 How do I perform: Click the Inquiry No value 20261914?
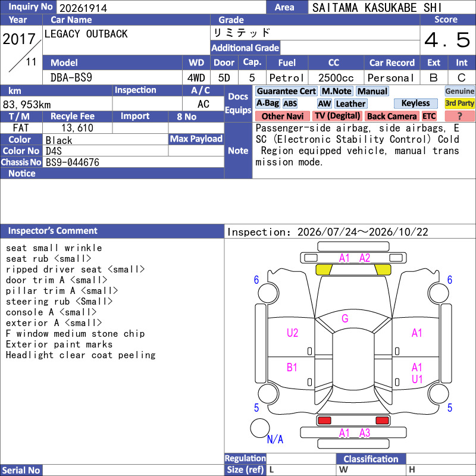[83, 8]
